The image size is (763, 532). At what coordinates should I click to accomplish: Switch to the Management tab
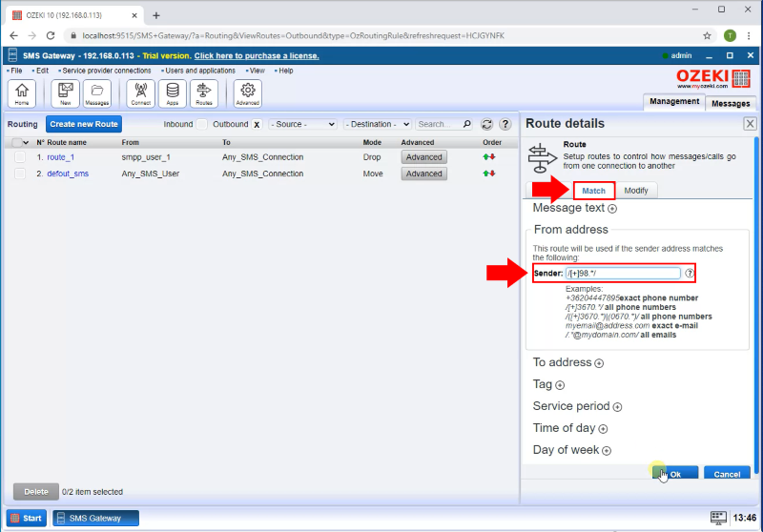(674, 102)
